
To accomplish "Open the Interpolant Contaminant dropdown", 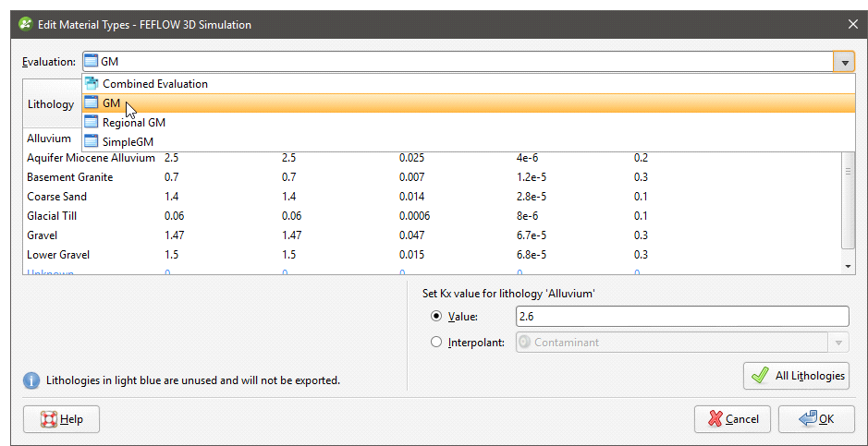I will pyautogui.click(x=838, y=343).
